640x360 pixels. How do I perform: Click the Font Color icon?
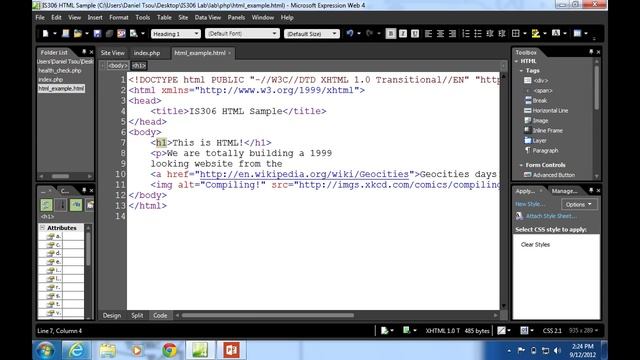556,33
